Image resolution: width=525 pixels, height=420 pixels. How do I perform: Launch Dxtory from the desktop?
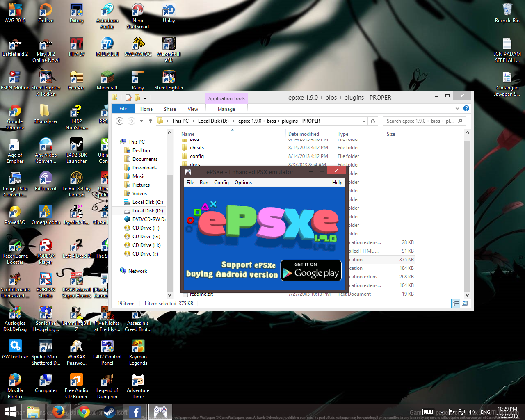click(77, 13)
